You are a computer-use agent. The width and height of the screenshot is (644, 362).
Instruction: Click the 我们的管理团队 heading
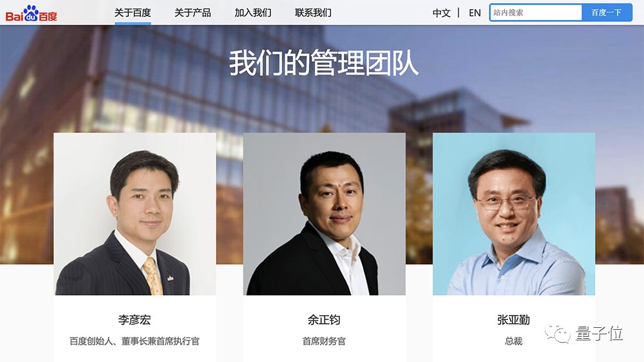pos(324,63)
